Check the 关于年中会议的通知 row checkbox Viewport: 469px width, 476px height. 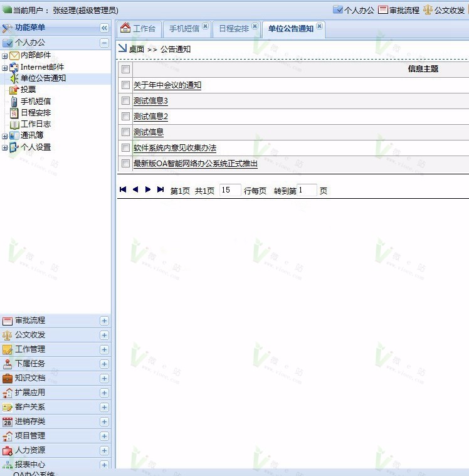(x=125, y=85)
